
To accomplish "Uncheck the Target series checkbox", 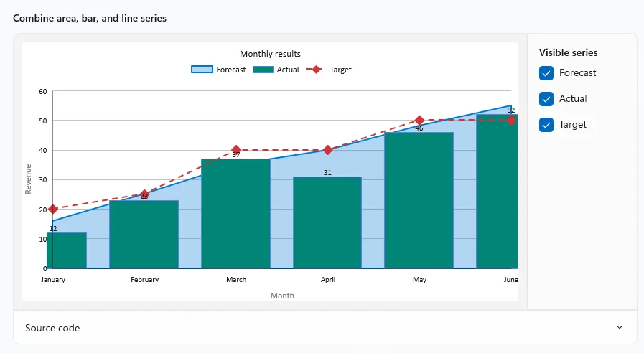I will click(x=546, y=125).
